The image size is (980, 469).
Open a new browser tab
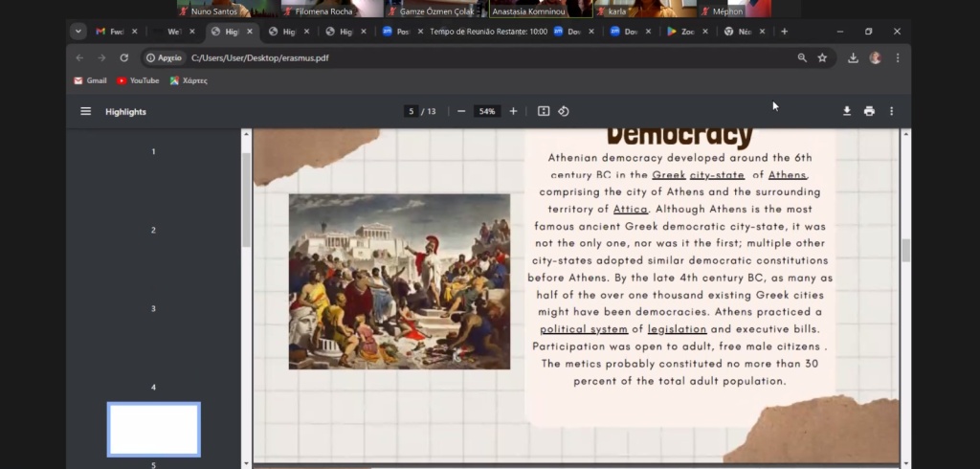(x=784, y=32)
